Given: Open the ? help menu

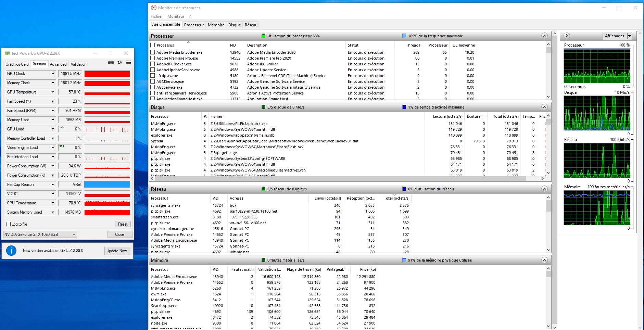Looking at the screenshot, I should (190, 16).
